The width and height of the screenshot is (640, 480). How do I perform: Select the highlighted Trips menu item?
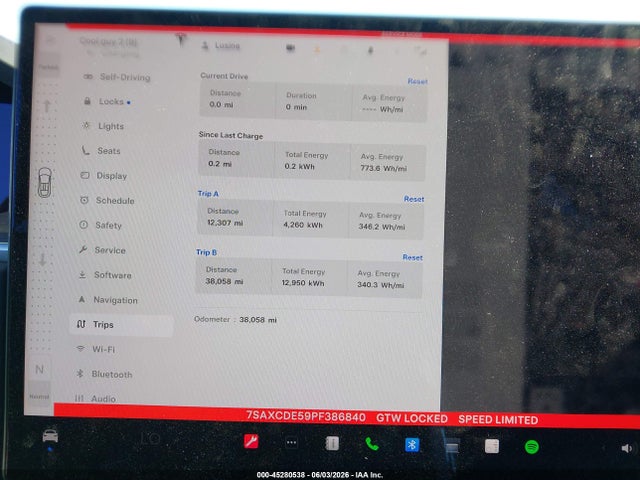121,325
